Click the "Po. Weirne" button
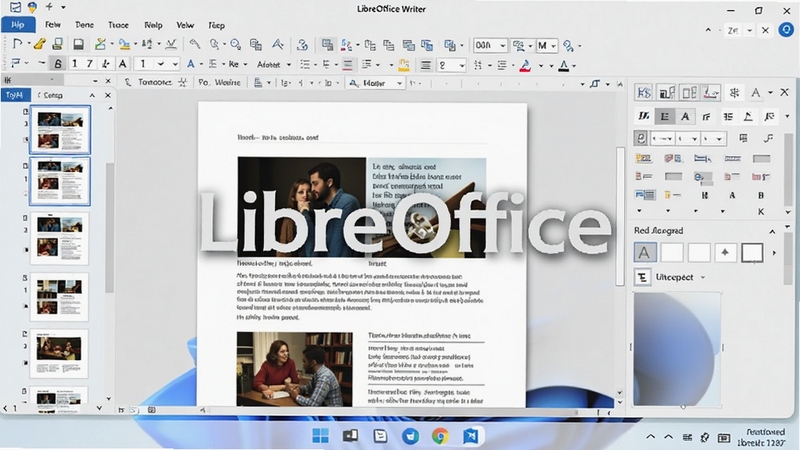The height and width of the screenshot is (450, 800). [x=219, y=82]
